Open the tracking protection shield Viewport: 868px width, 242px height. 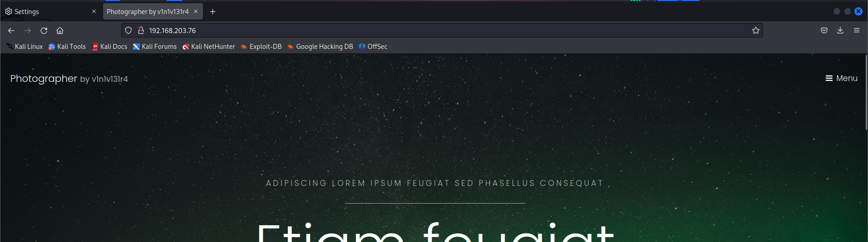pyautogui.click(x=128, y=30)
